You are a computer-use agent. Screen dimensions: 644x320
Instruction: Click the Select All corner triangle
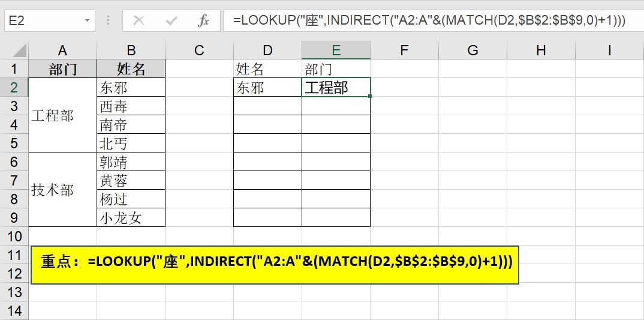coord(19,50)
